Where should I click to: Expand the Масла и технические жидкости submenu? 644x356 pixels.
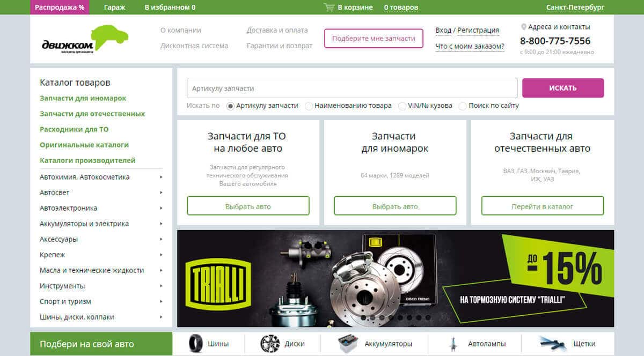(161, 270)
